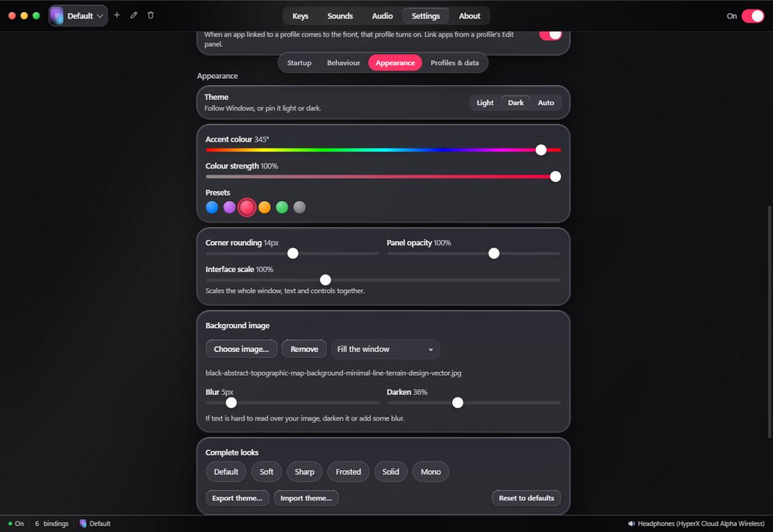Click the Colour strength slider handle
773x532 pixels.
(x=555, y=176)
